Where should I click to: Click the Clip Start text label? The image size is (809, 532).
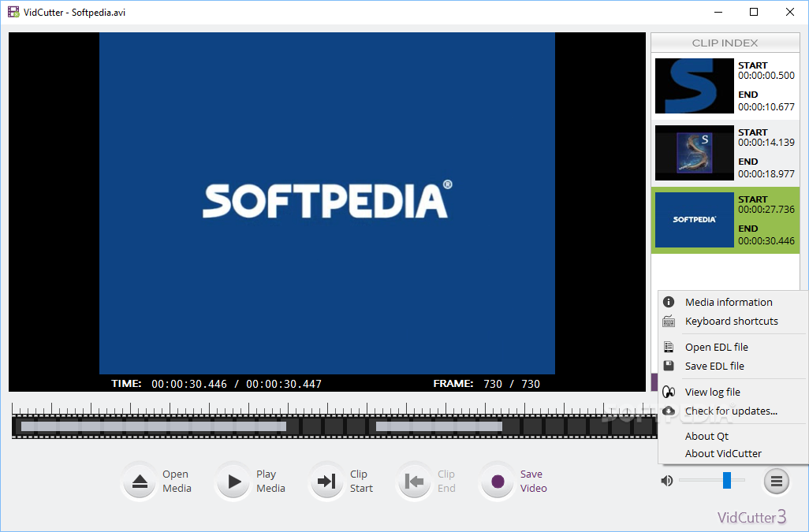pyautogui.click(x=361, y=481)
